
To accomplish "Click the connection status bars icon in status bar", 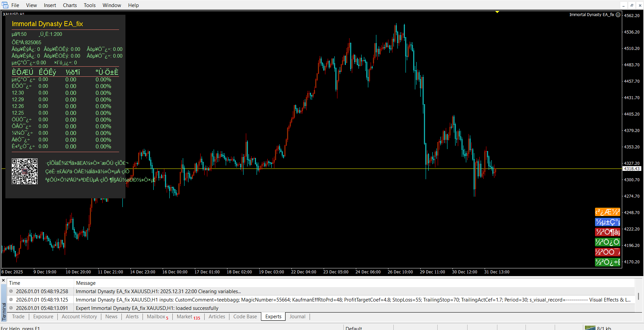I will point(590,328).
